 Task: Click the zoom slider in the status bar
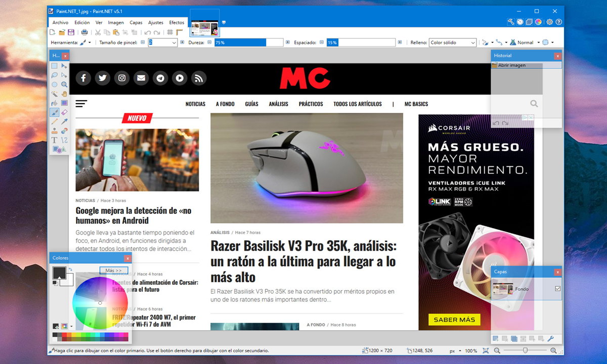coord(525,350)
